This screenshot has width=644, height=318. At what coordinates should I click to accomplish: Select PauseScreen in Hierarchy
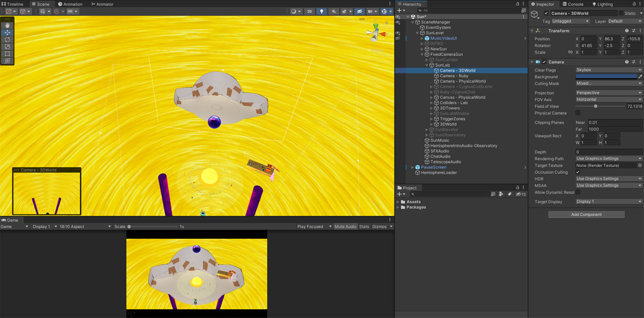click(434, 167)
